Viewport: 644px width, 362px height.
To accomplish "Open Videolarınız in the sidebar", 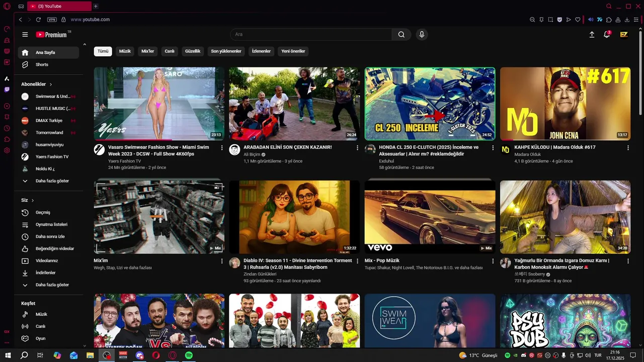I will click(48, 260).
